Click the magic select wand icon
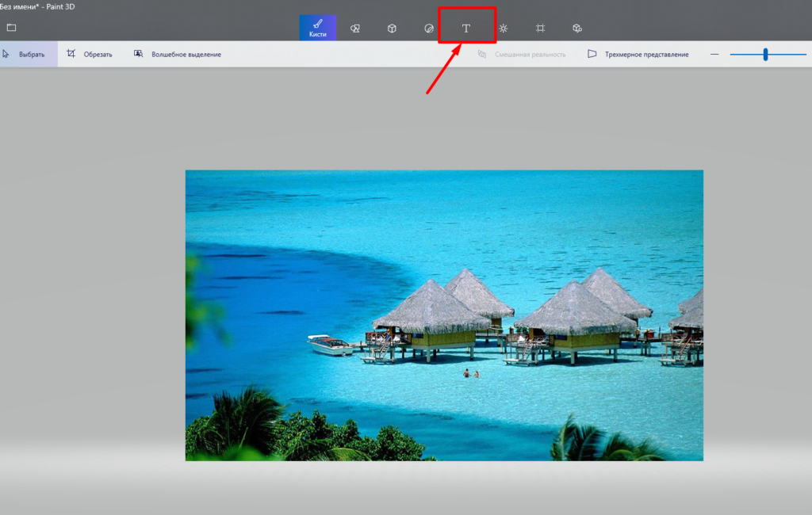This screenshot has width=812, height=515. 136,53
